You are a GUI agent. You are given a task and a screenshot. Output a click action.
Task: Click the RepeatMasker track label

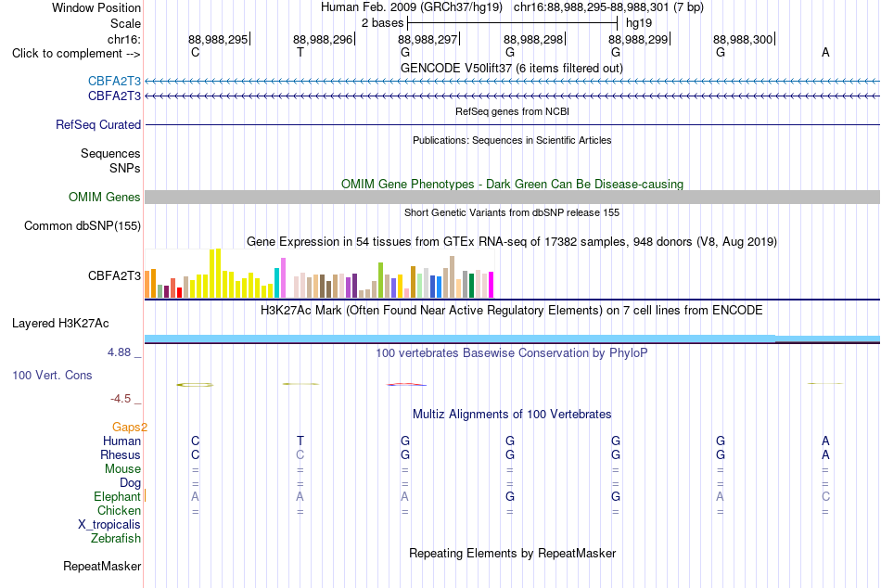[102, 566]
